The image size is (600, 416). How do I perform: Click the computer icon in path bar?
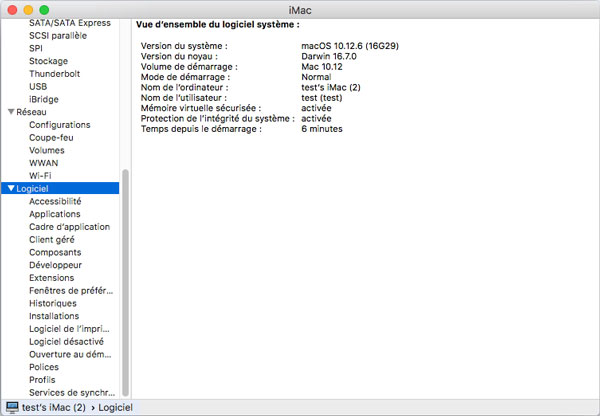pos(12,407)
